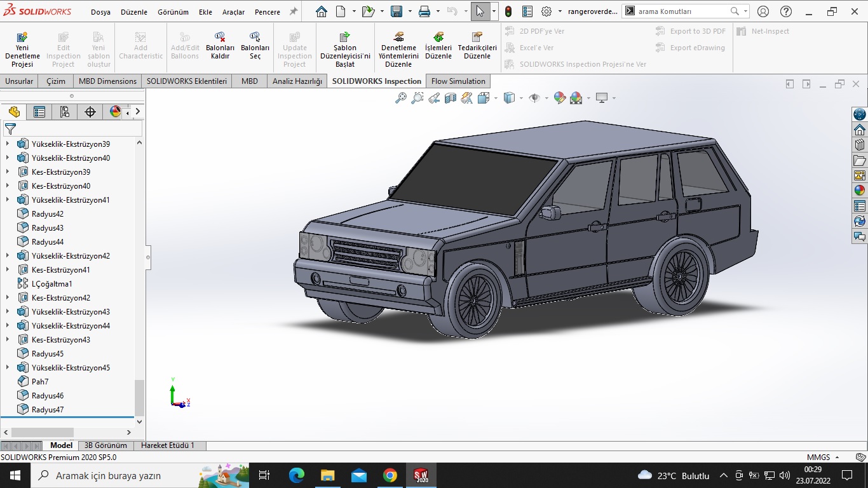
Task: Open the settings gear dropdown arrow
Action: (x=560, y=11)
